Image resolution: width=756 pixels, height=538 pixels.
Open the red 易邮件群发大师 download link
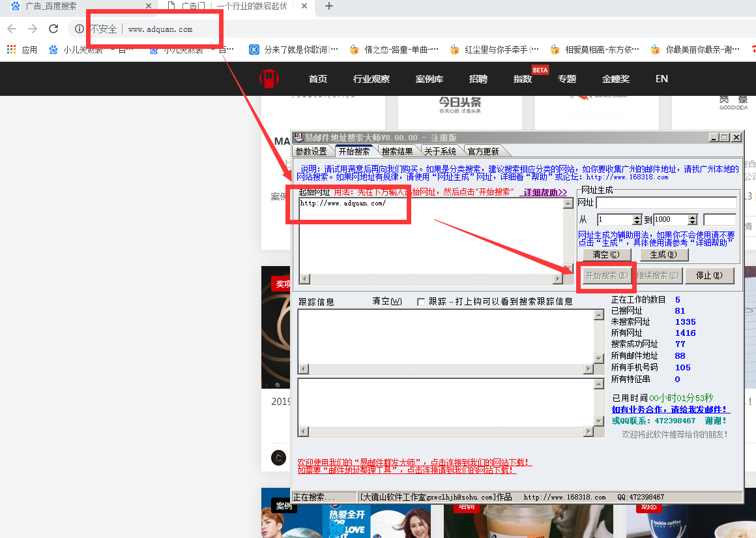coord(414,462)
